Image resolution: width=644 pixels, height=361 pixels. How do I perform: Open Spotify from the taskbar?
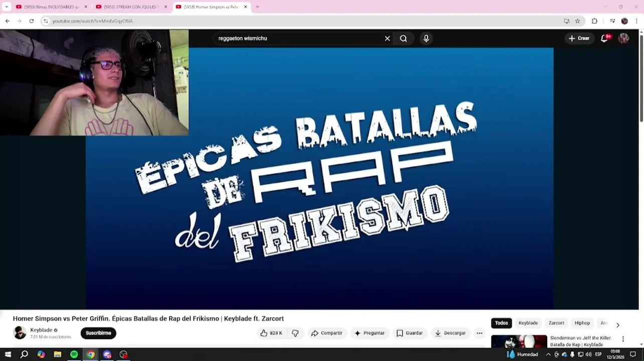point(74,354)
